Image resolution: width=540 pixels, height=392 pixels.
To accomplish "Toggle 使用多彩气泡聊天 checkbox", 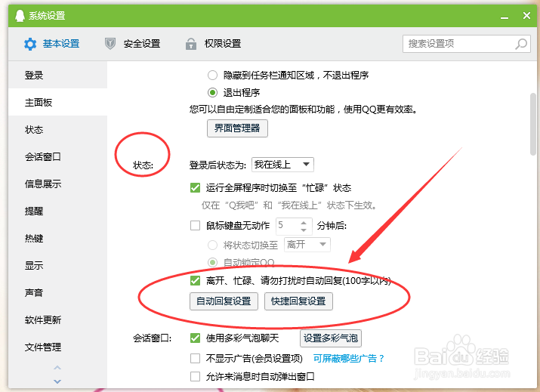I will 196,338.
